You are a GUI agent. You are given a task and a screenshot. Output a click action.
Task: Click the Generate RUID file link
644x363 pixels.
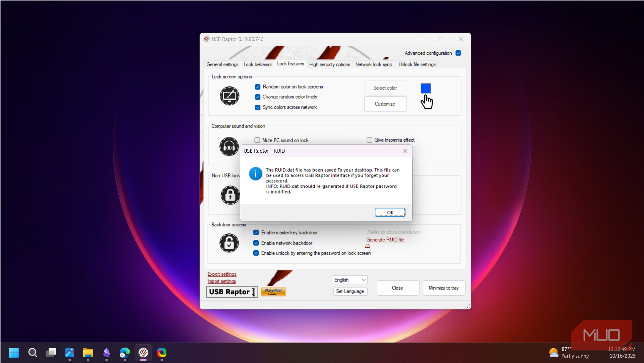click(385, 240)
